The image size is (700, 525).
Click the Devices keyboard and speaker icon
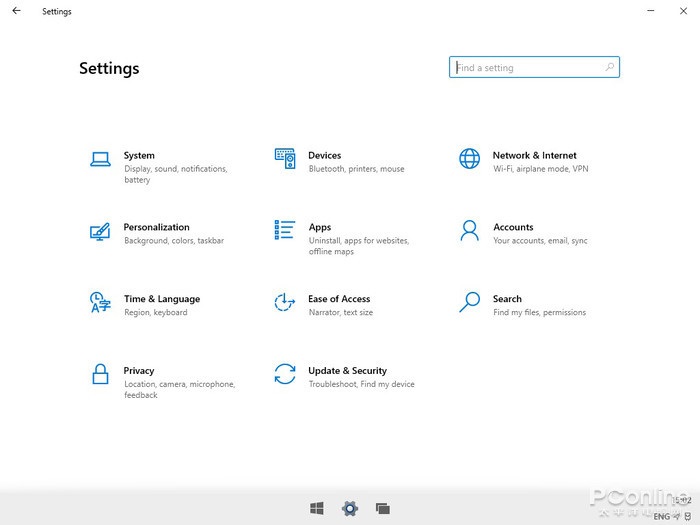[285, 158]
